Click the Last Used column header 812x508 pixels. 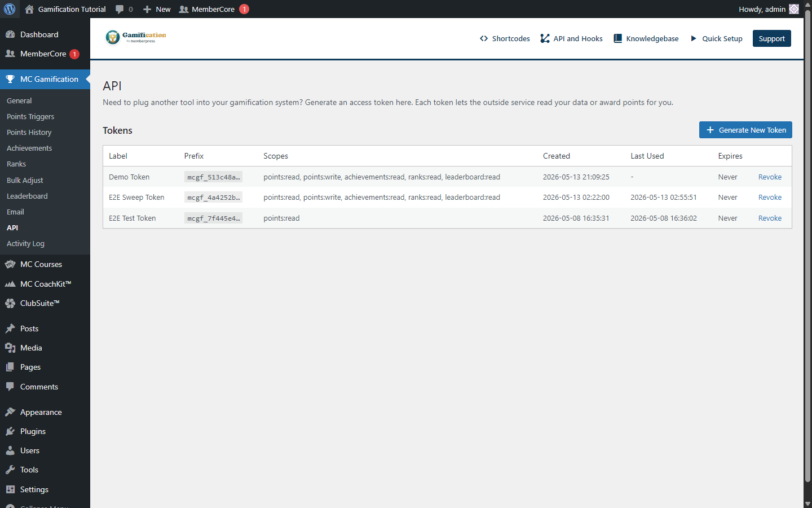coord(647,156)
